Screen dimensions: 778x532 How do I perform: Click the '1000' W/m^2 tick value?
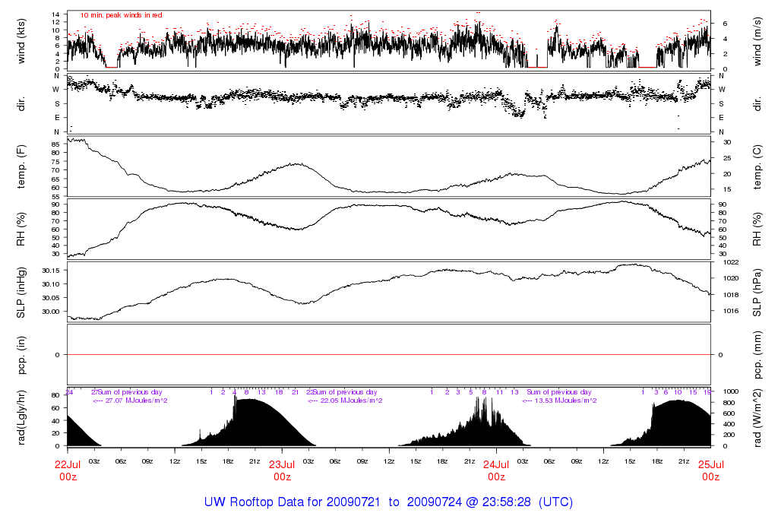pos(732,391)
